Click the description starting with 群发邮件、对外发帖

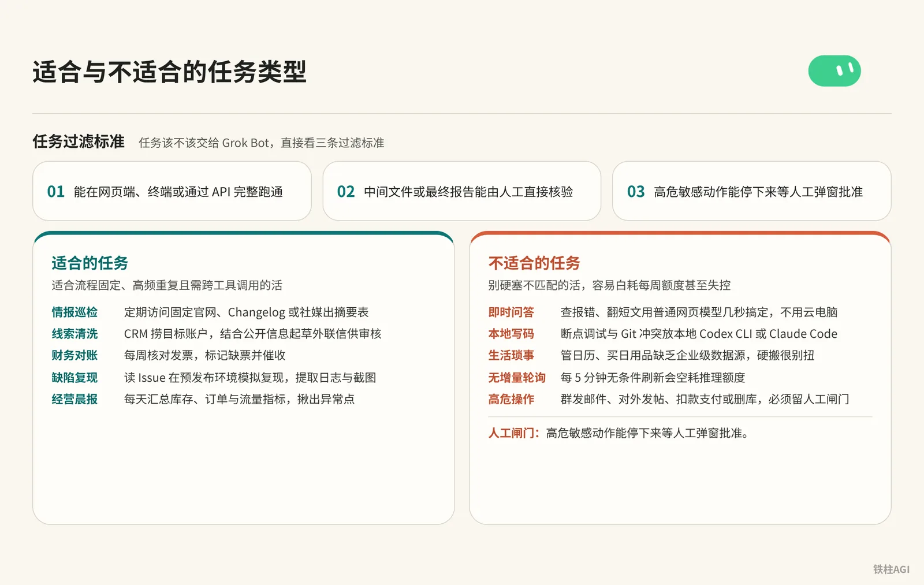click(705, 399)
